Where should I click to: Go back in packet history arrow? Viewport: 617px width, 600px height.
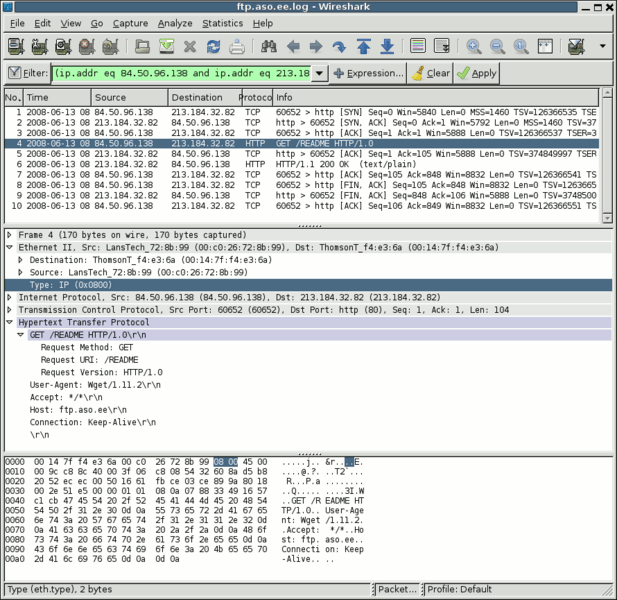pyautogui.click(x=293, y=46)
